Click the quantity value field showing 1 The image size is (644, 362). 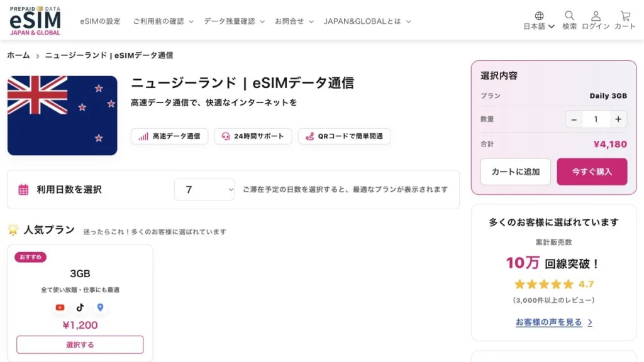(596, 119)
